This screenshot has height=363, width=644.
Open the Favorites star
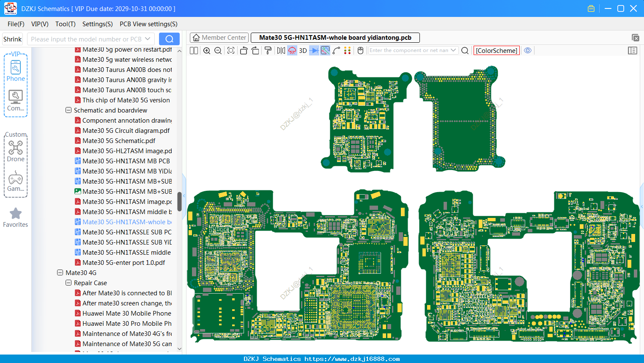point(16,218)
